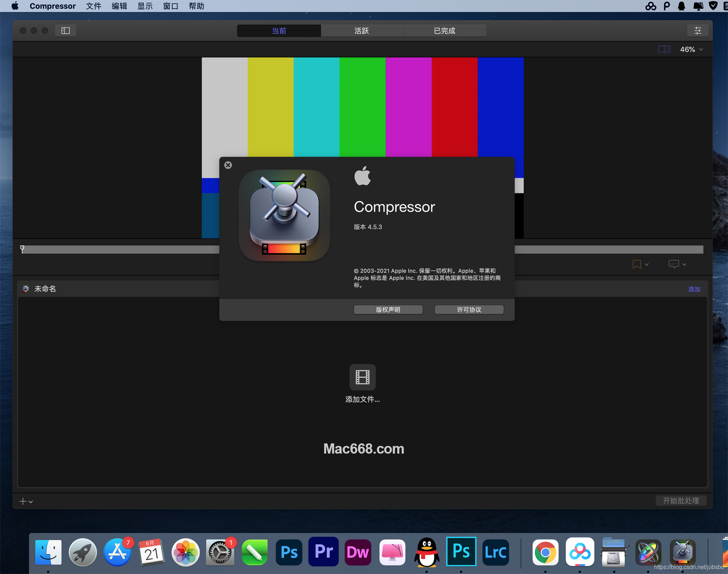Viewport: 728px width, 574px height.
Task: Click the preview timeline scrubber bar
Action: [120, 250]
